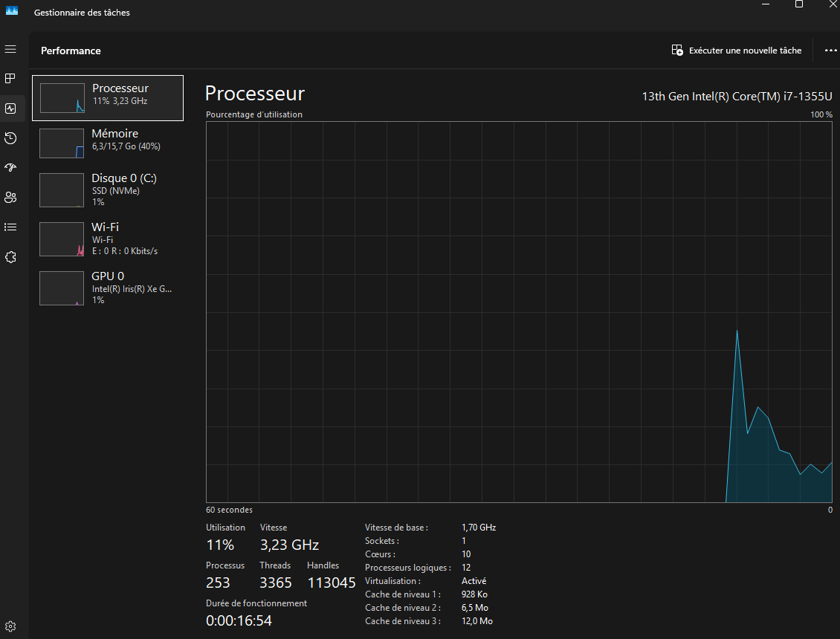Open the hamburger navigation menu
840x639 pixels.
point(10,49)
